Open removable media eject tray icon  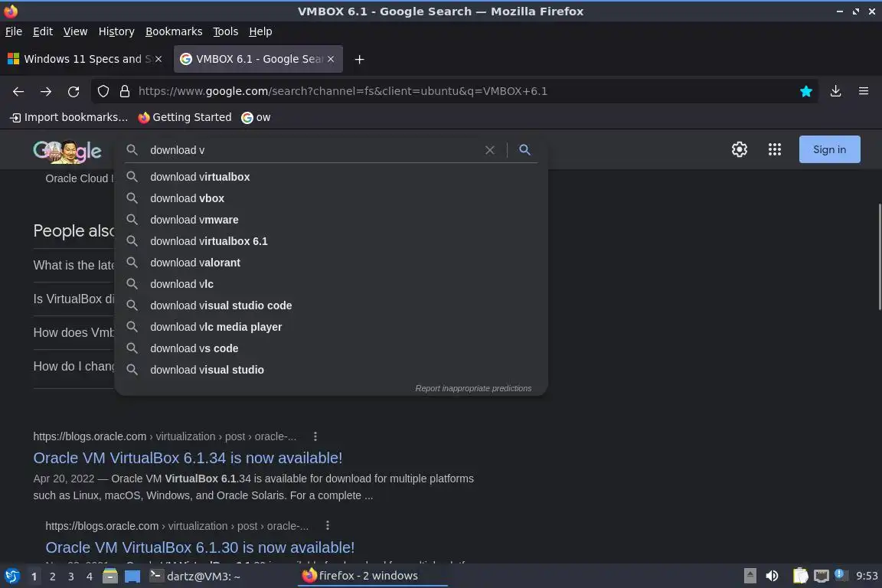750,577
